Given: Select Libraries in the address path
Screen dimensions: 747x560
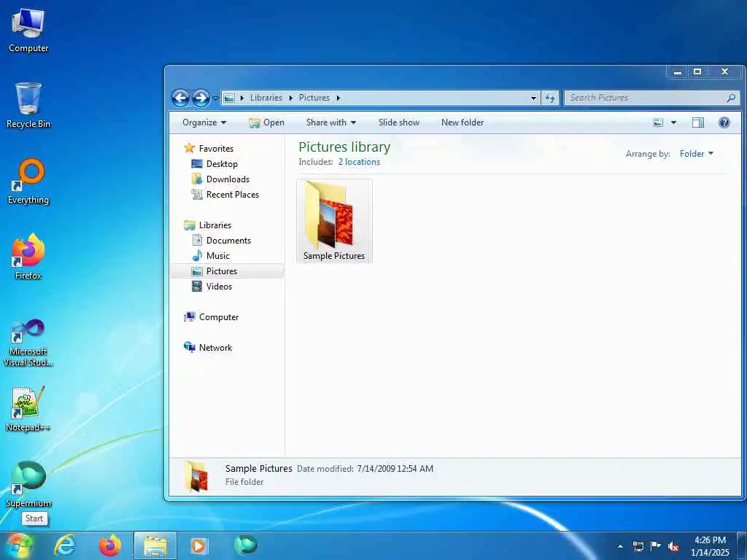Looking at the screenshot, I should click(x=266, y=98).
